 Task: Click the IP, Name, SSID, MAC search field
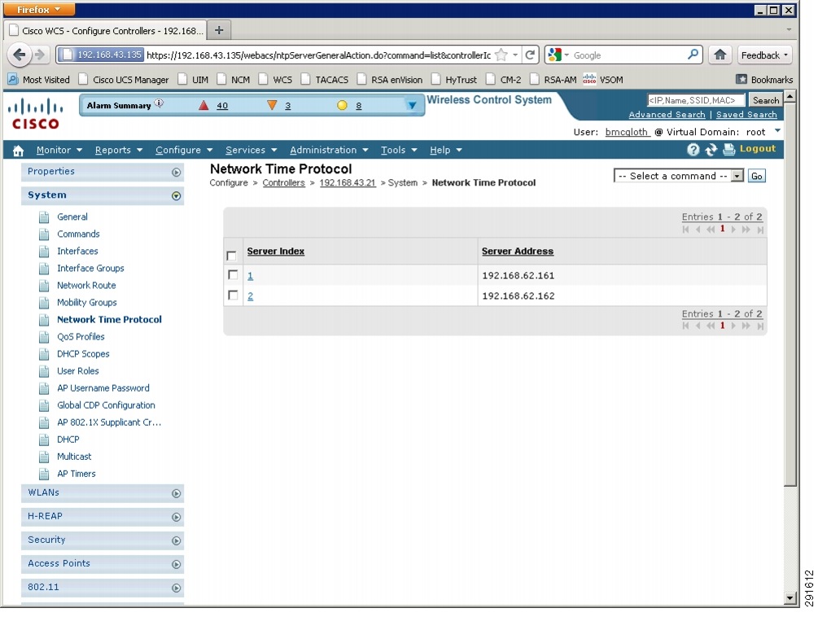click(x=695, y=100)
